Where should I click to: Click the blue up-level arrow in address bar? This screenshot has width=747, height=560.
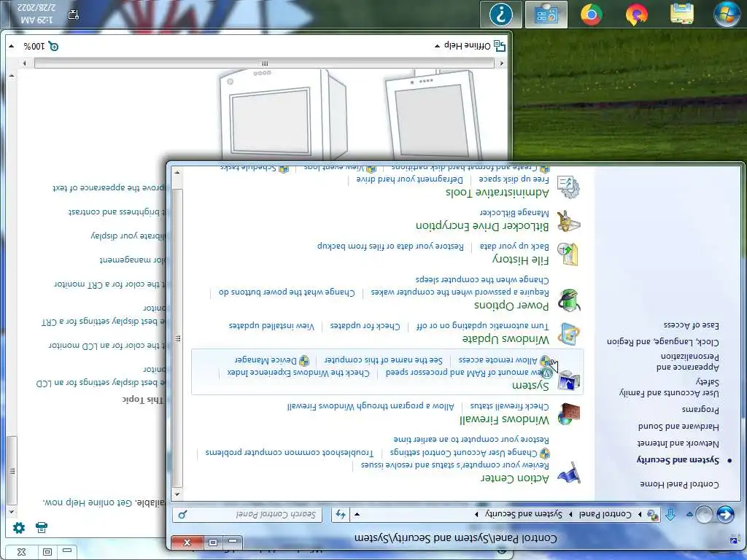pos(670,514)
